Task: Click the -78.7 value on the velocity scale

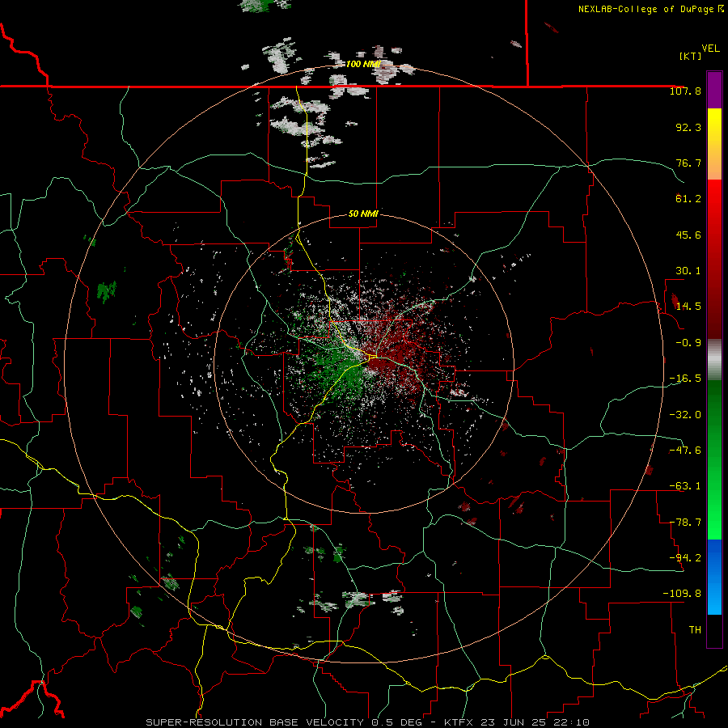Action: [685, 523]
